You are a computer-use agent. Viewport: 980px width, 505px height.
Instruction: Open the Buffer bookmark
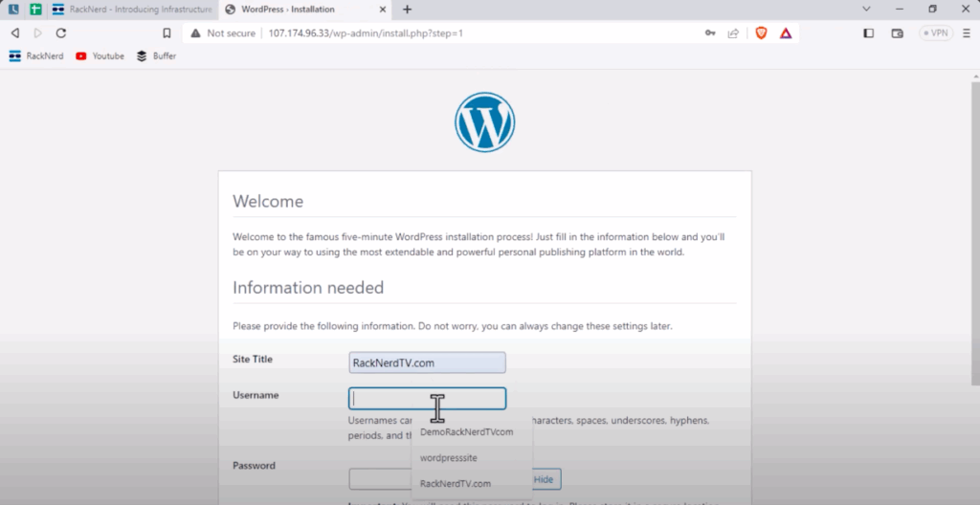point(157,56)
